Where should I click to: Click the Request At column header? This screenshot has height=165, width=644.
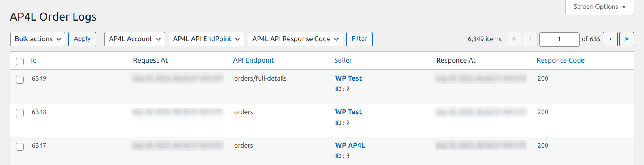coord(150,60)
